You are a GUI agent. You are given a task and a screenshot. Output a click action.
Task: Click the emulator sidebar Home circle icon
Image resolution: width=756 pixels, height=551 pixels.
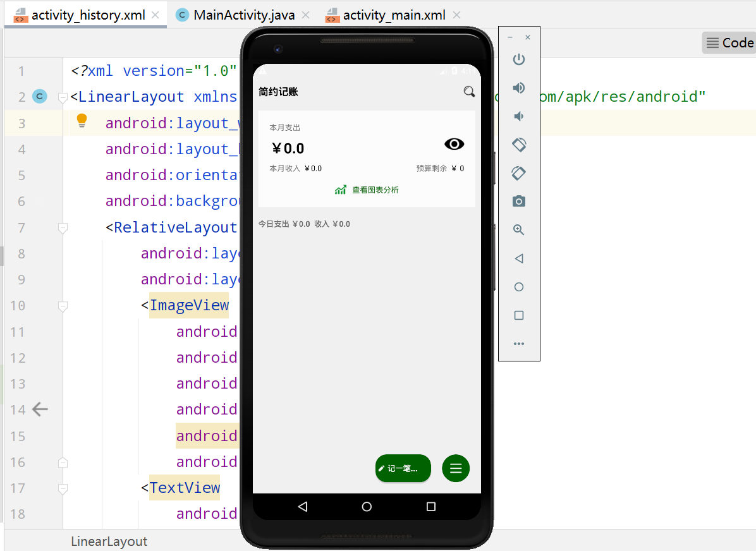click(x=519, y=287)
